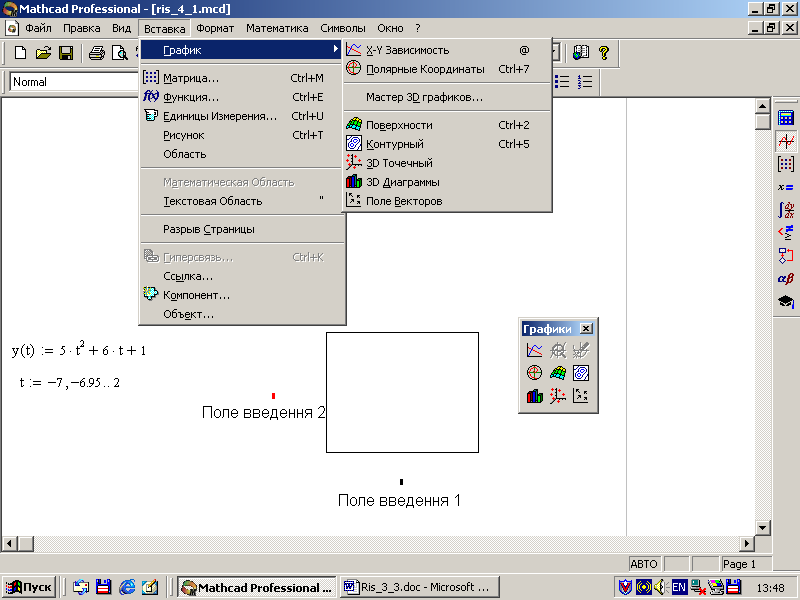Open the Resource Center book icon

coord(581,52)
